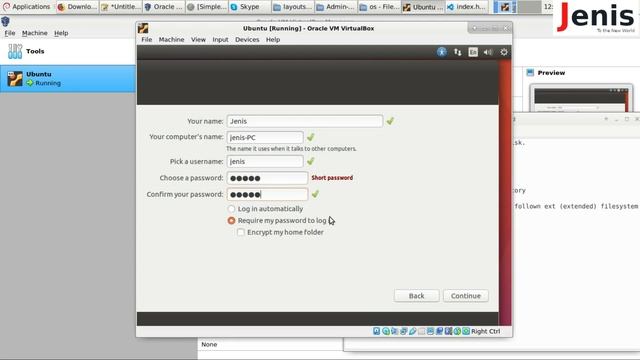Screen dimensions: 640x360
Task: Switch to layouts folder task in the taskbar
Action: (x=292, y=7)
